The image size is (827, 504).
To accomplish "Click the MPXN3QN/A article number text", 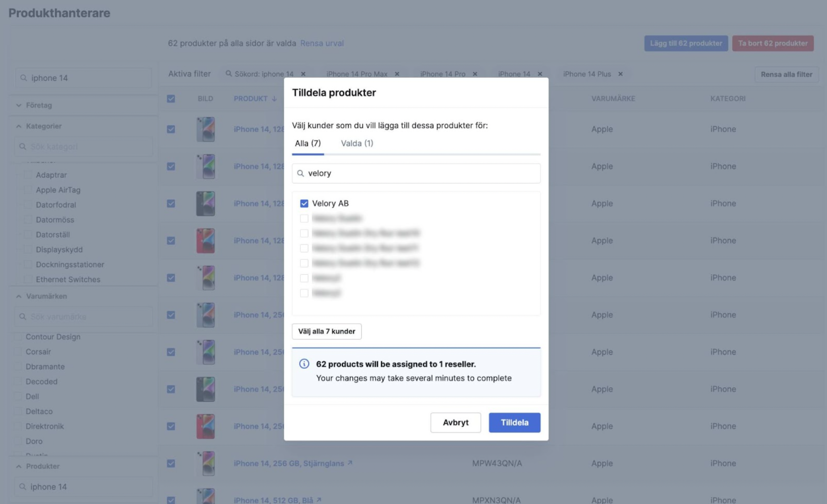I will coord(496,500).
